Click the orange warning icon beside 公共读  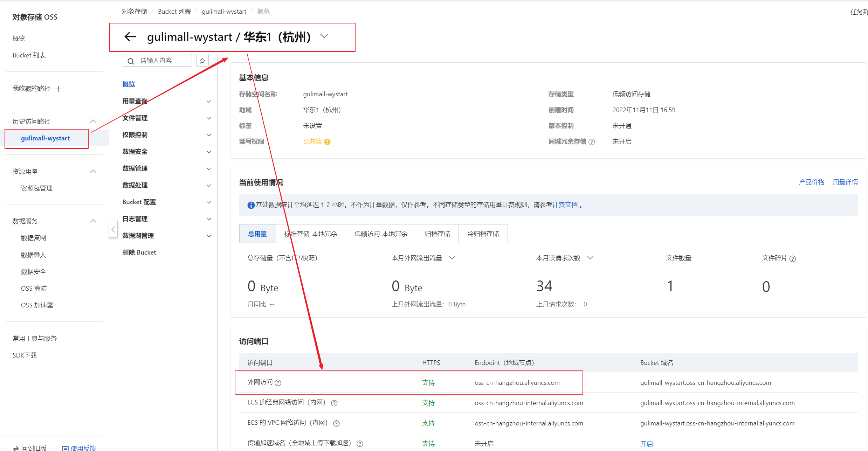pyautogui.click(x=327, y=142)
